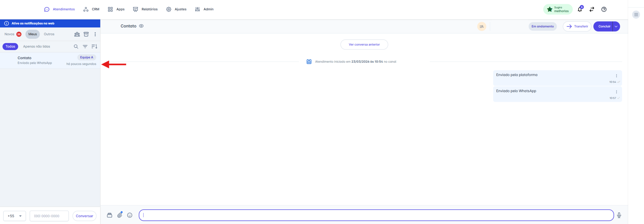Open the emoji picker
Image resolution: width=644 pixels, height=224 pixels.
[x=130, y=215]
